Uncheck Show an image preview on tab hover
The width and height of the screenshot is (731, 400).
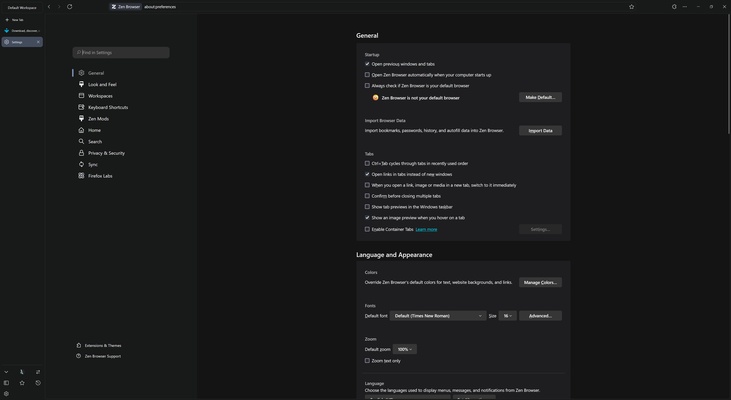click(x=367, y=218)
